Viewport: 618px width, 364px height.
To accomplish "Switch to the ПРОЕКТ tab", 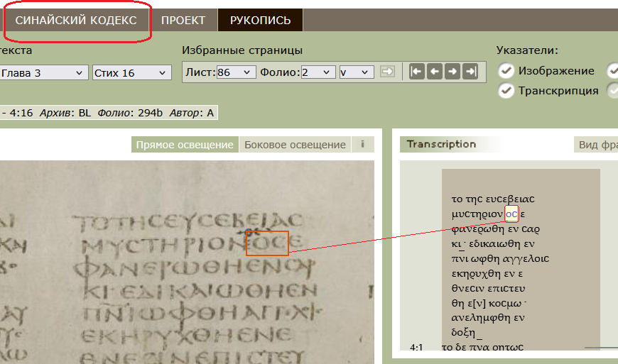I will [x=183, y=20].
